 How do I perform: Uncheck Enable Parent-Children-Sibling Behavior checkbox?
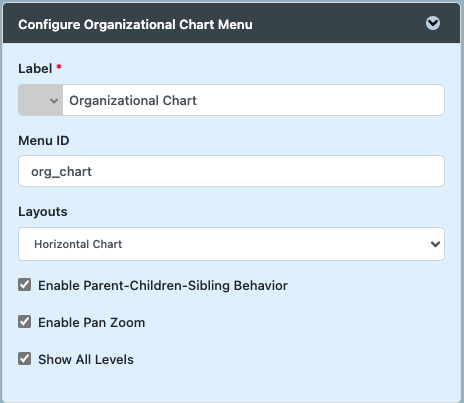(x=25, y=285)
